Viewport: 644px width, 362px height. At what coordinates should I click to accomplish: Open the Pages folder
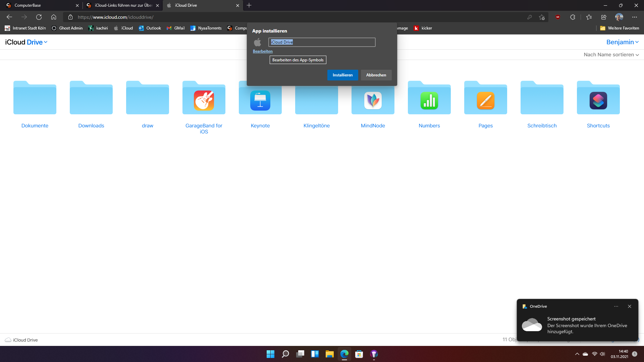click(x=485, y=101)
